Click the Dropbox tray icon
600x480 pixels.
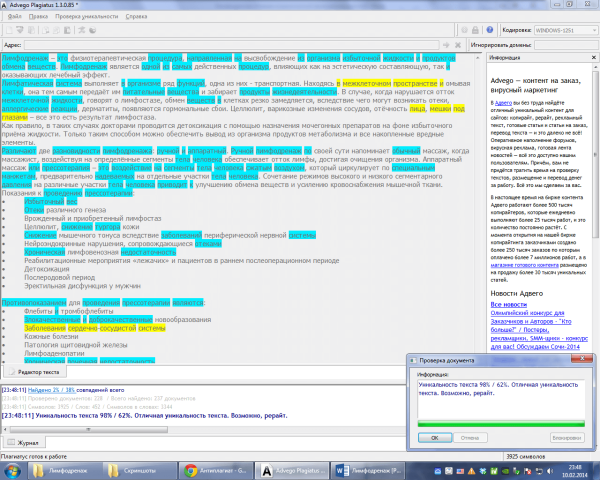coord(483,471)
